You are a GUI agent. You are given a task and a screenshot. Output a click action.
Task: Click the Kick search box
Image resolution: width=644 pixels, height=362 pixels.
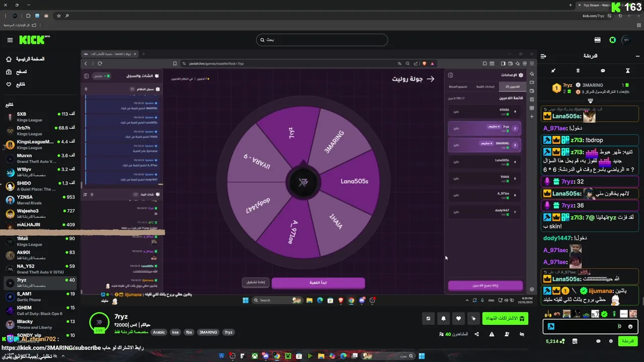point(322,40)
